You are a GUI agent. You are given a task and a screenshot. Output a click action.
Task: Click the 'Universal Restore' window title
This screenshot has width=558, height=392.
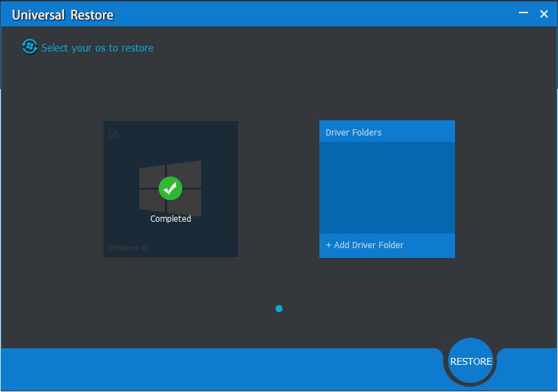click(x=63, y=15)
